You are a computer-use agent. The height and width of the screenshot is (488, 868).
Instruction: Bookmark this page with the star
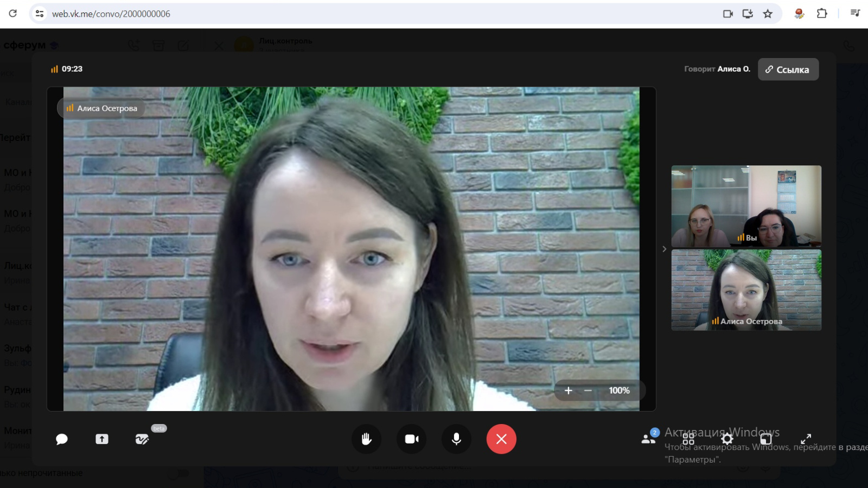(768, 14)
